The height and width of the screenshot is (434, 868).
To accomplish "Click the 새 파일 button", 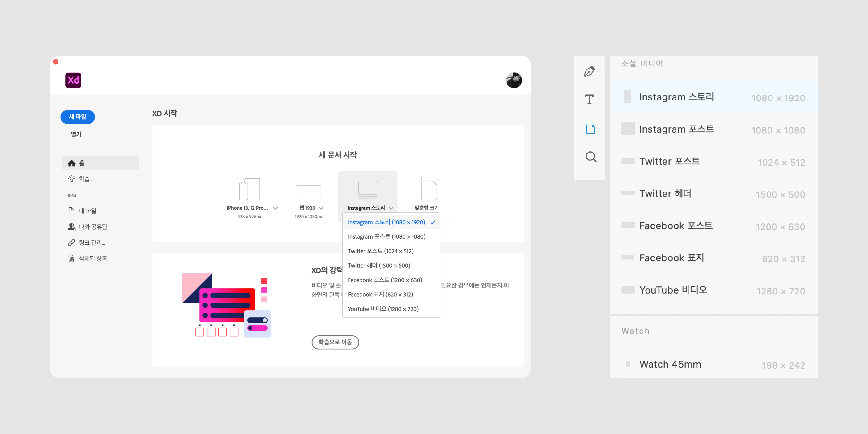I will click(x=77, y=117).
